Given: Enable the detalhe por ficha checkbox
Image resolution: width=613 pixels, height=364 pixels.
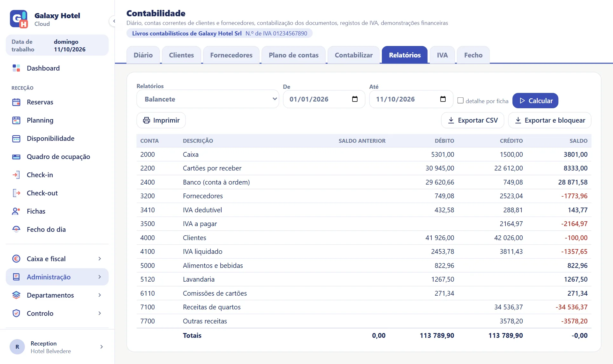Looking at the screenshot, I should [x=460, y=101].
